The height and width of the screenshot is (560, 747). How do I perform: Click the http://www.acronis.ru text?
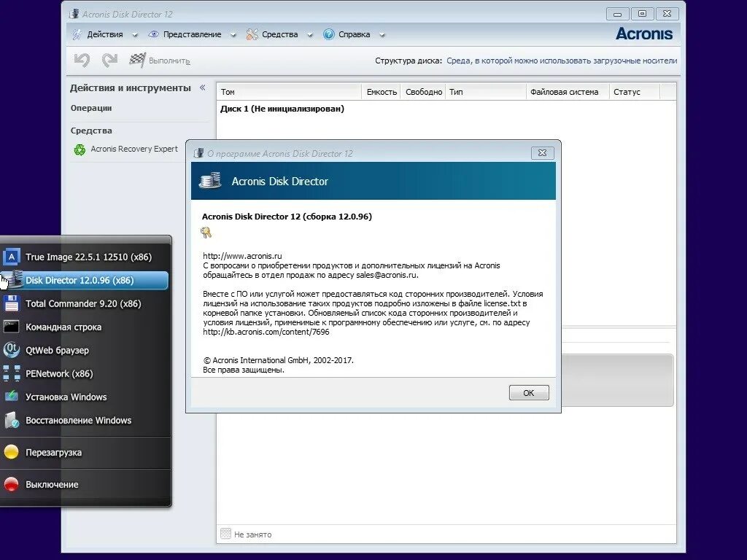pos(242,256)
